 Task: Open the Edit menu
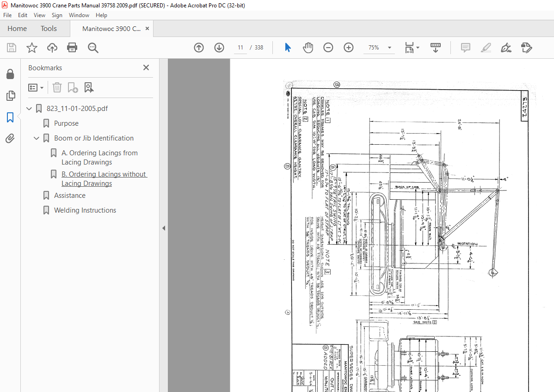click(x=23, y=15)
